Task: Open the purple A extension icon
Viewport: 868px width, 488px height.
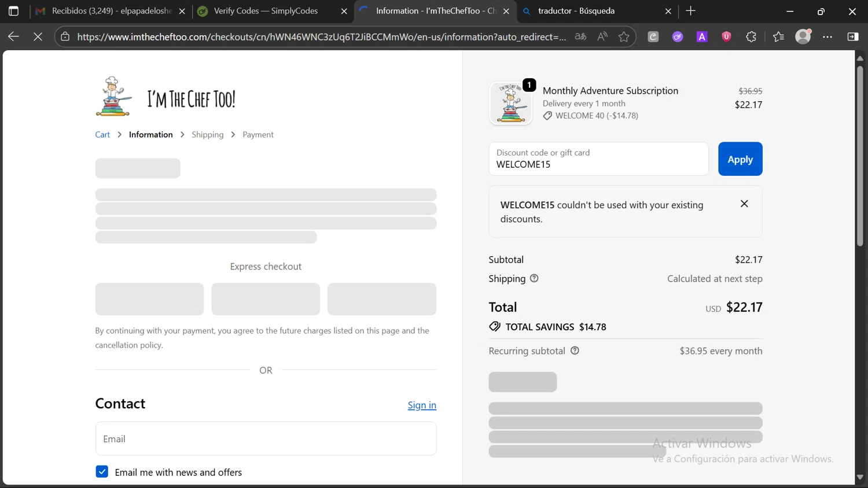Action: pos(702,36)
